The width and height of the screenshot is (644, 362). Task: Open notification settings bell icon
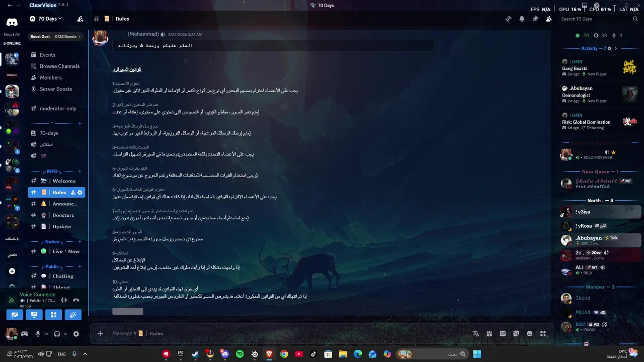[522, 19]
